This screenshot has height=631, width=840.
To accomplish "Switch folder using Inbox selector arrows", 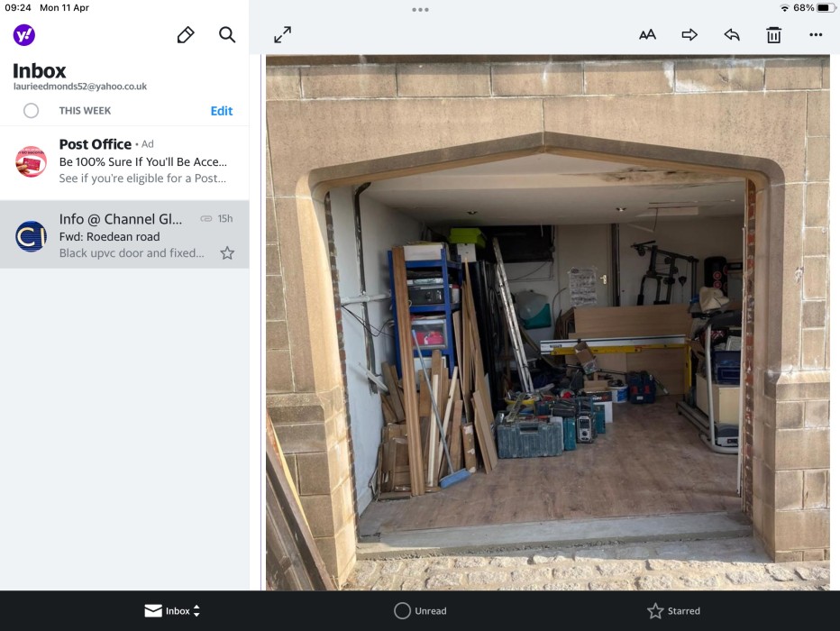I will [x=196, y=610].
